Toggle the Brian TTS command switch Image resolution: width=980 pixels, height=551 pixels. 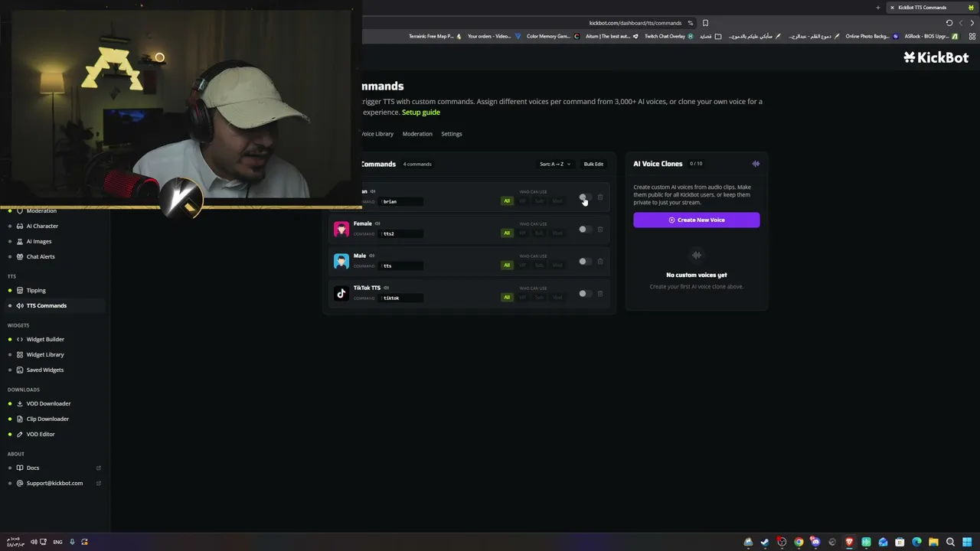pos(584,197)
